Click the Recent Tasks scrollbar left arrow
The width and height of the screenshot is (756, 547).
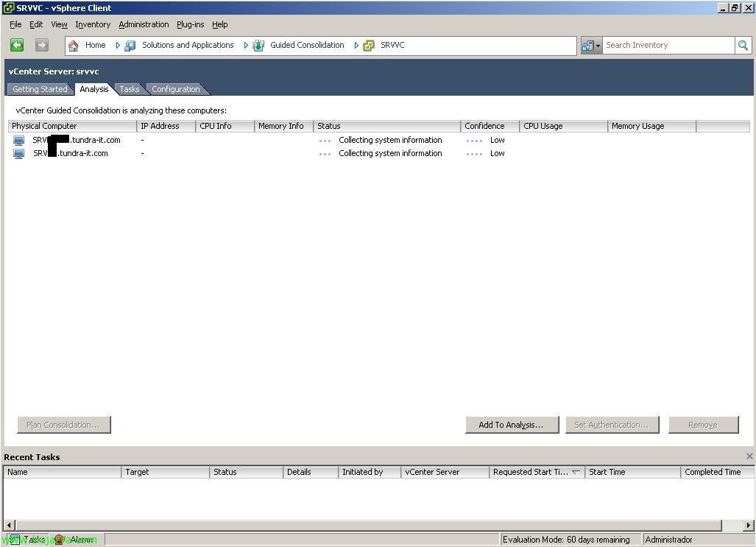click(x=9, y=525)
